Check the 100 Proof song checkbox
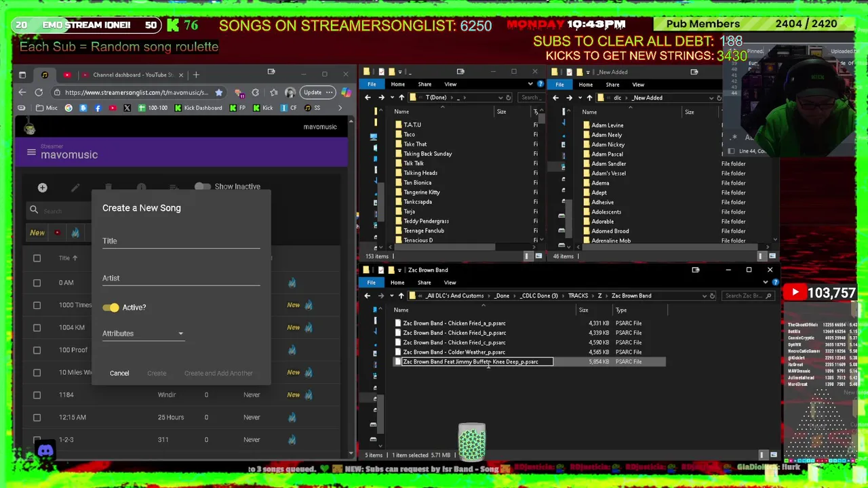Screen dimensions: 868x488 point(37,350)
